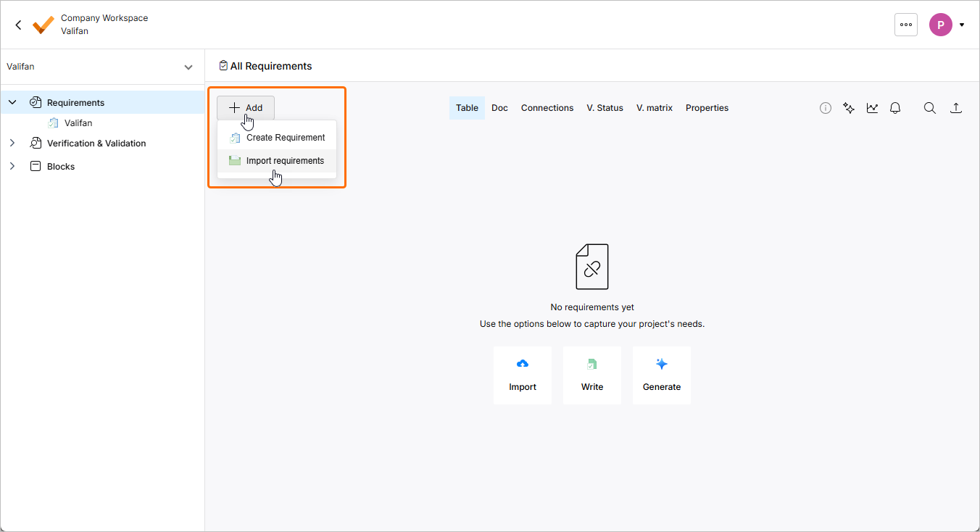Open the AI sparkle assistant icon
Viewport: 980px width, 532px height.
[849, 108]
